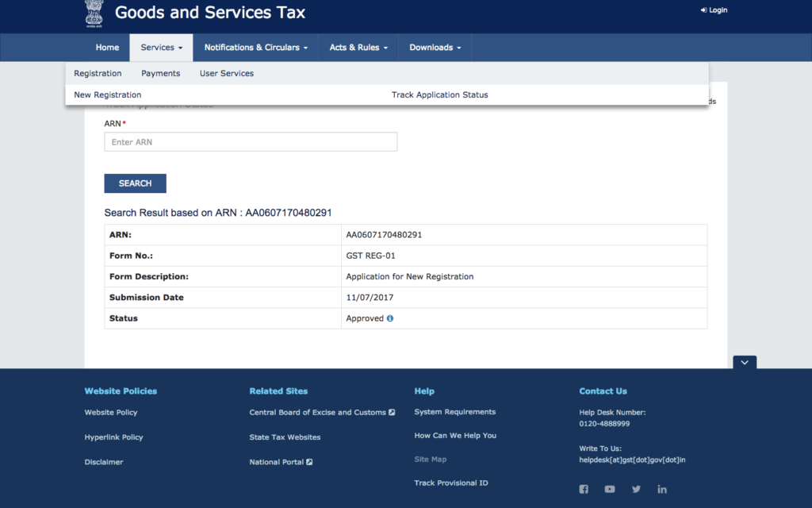Click the down chevron scroll button

[x=745, y=362]
